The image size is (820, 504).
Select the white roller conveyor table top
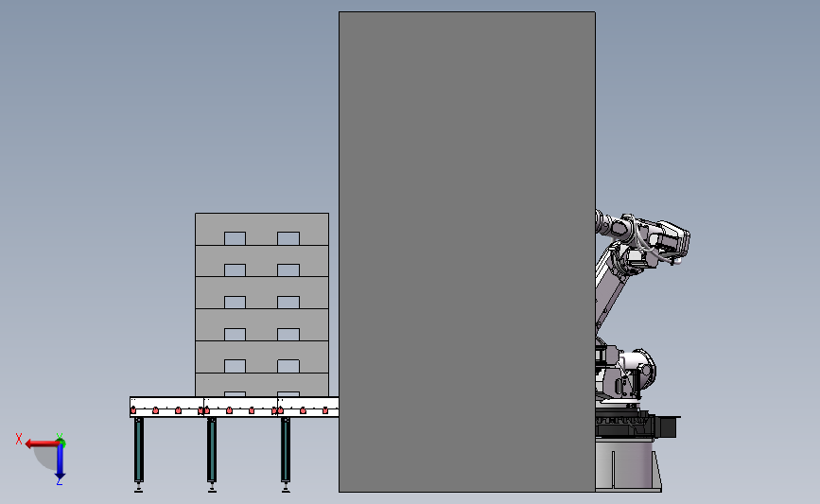click(x=235, y=407)
